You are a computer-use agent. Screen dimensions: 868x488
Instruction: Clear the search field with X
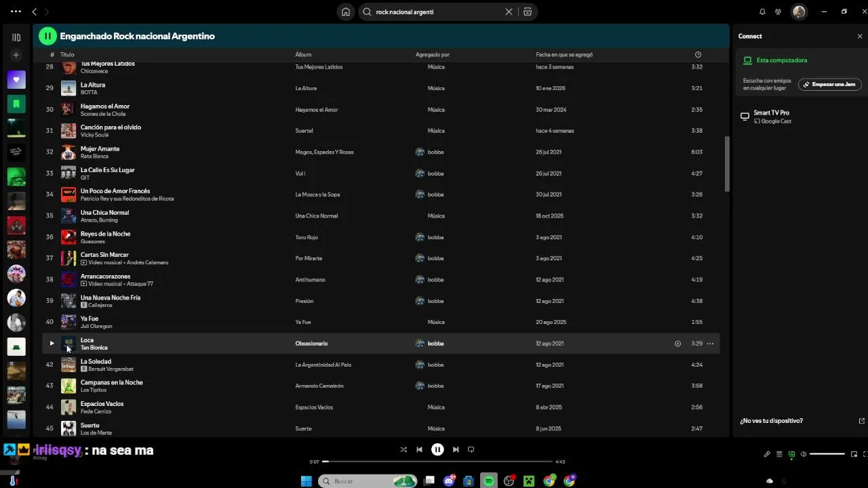(509, 12)
